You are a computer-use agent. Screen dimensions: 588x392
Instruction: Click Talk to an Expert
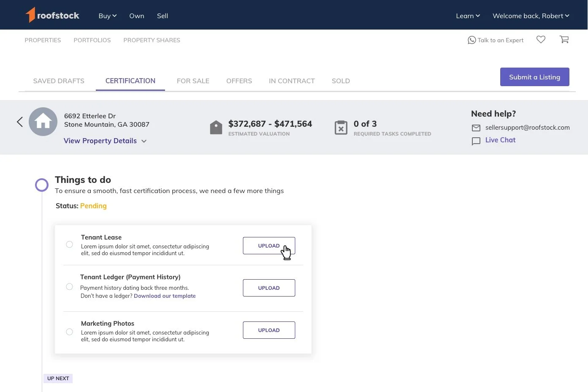pyautogui.click(x=496, y=40)
